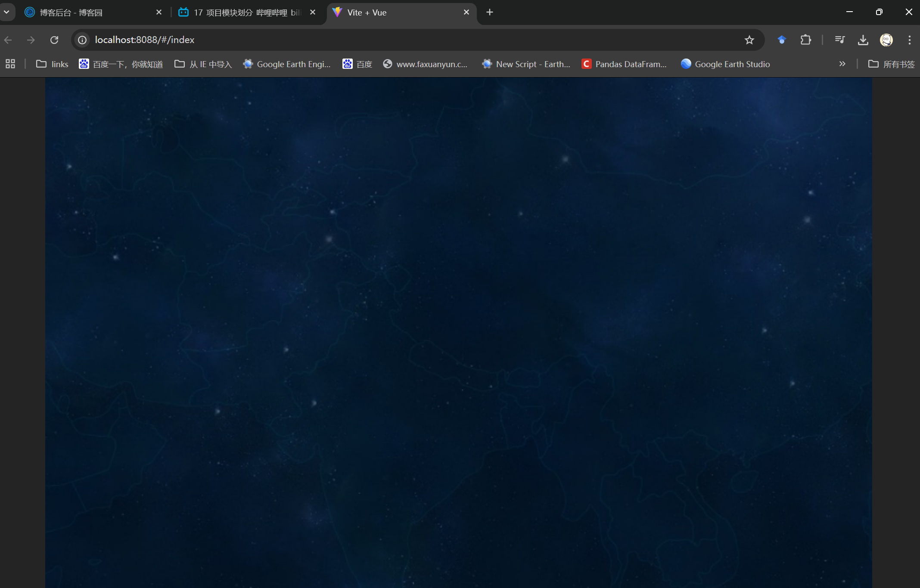View site information icon
The image size is (920, 588).
(x=82, y=40)
